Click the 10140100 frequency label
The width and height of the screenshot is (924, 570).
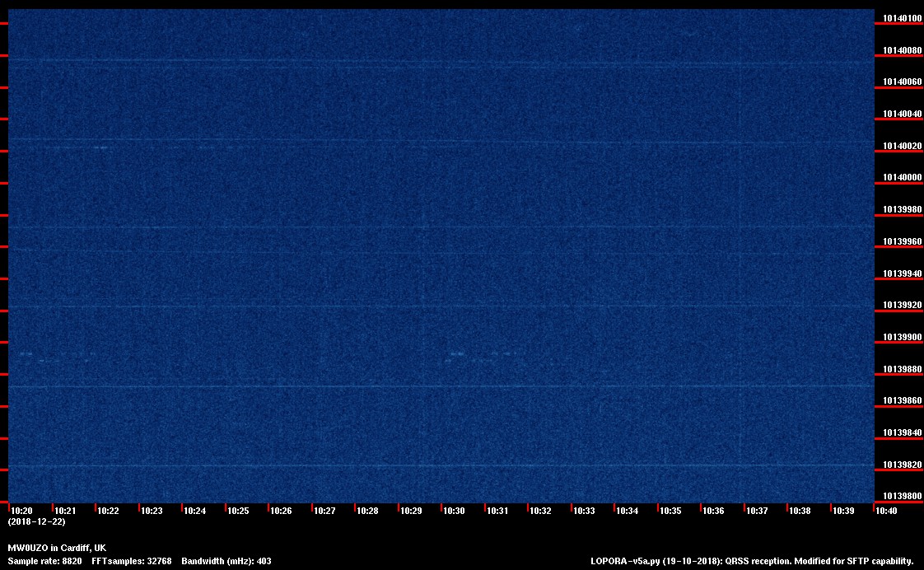(902, 18)
